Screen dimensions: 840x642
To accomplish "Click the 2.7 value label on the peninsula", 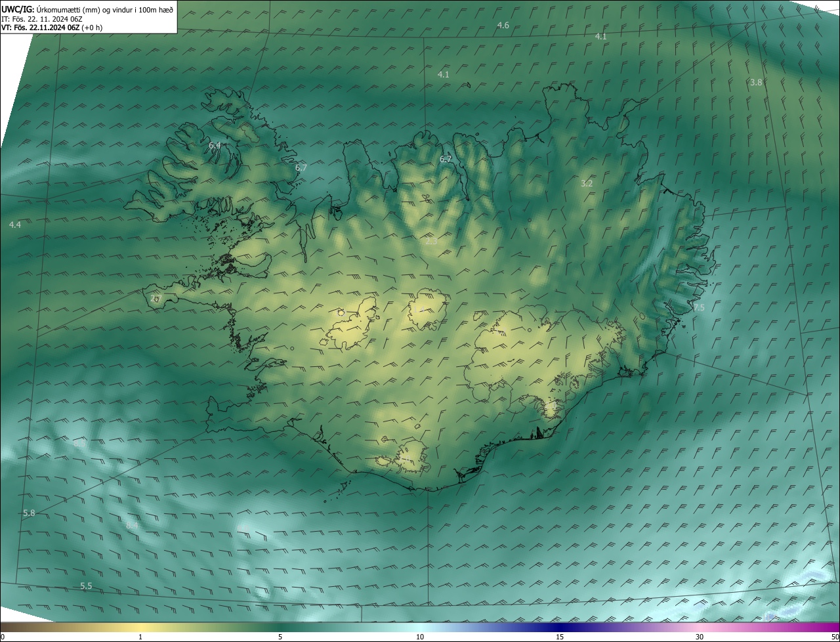I will (156, 299).
